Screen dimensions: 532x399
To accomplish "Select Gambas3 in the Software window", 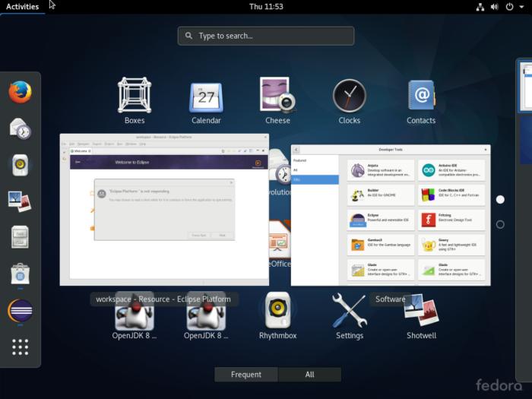I will coord(380,244).
